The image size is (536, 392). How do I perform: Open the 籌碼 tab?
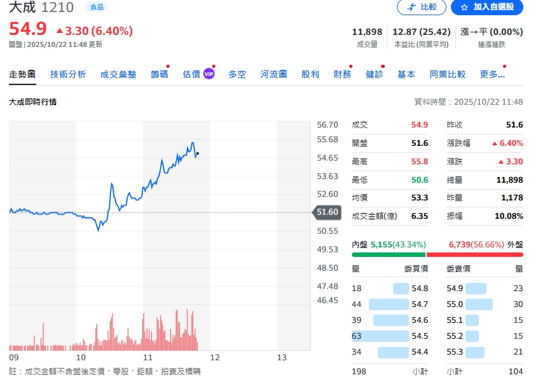(159, 74)
